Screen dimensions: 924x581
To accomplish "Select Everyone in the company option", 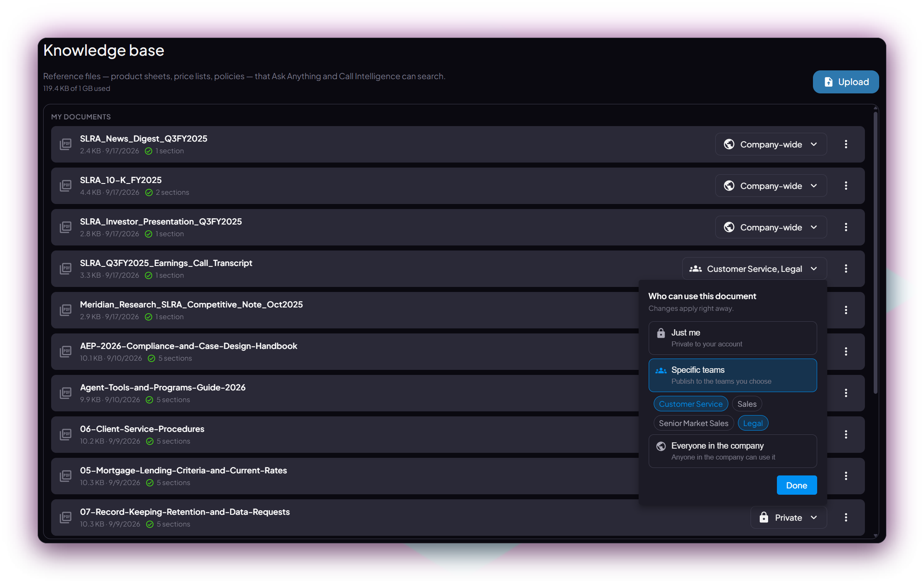I will tap(732, 451).
